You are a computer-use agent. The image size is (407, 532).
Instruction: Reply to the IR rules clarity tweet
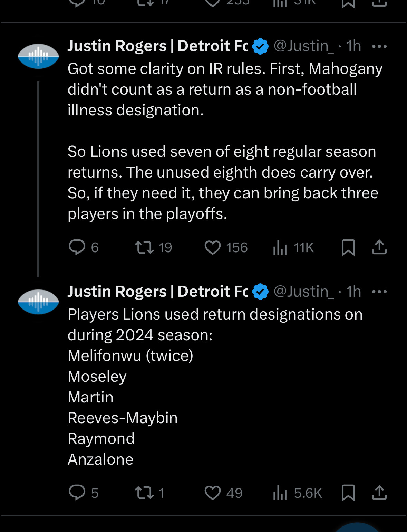click(77, 247)
